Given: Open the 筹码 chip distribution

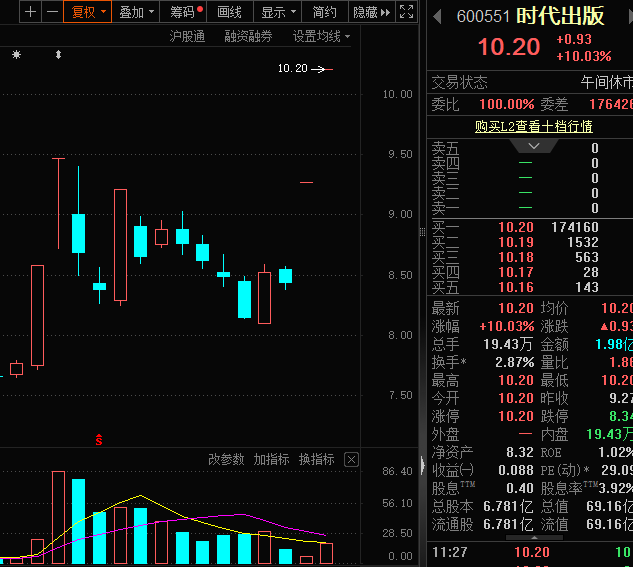Looking at the screenshot, I should point(183,12).
